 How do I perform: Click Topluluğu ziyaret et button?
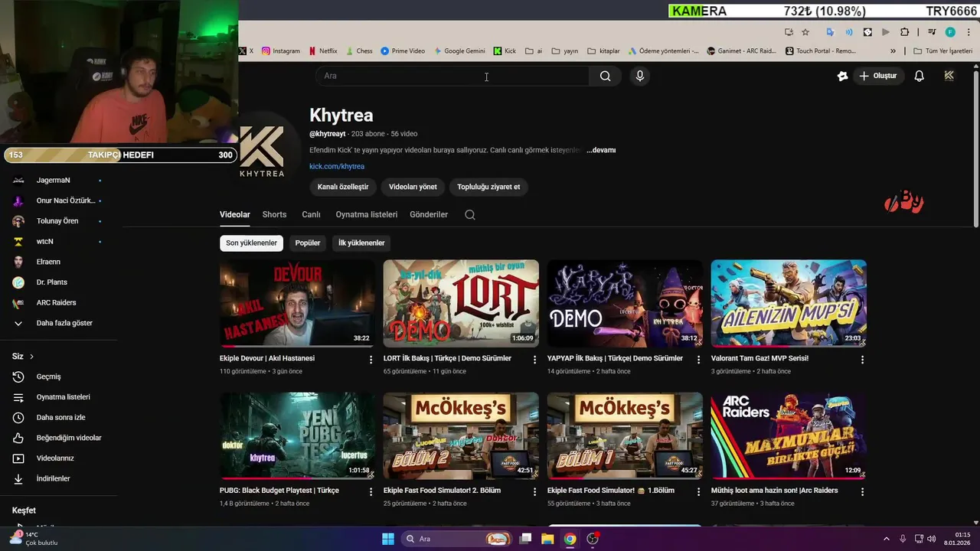coord(488,187)
